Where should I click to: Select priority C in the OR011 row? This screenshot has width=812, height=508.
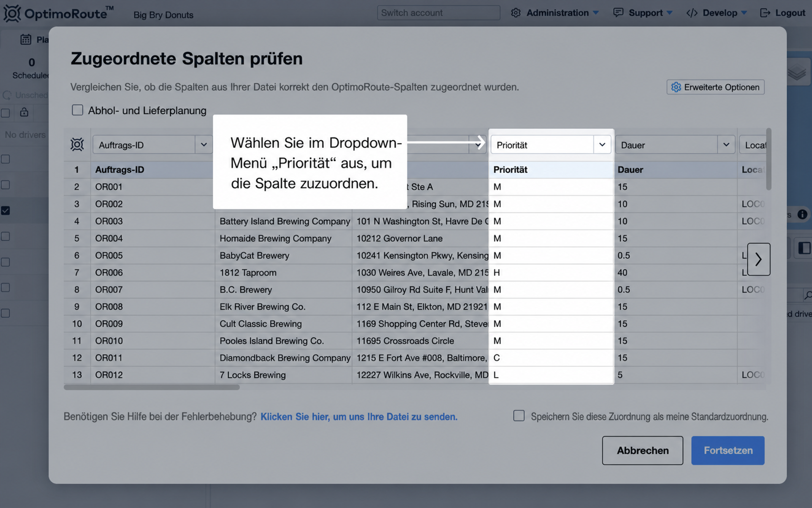click(x=551, y=358)
